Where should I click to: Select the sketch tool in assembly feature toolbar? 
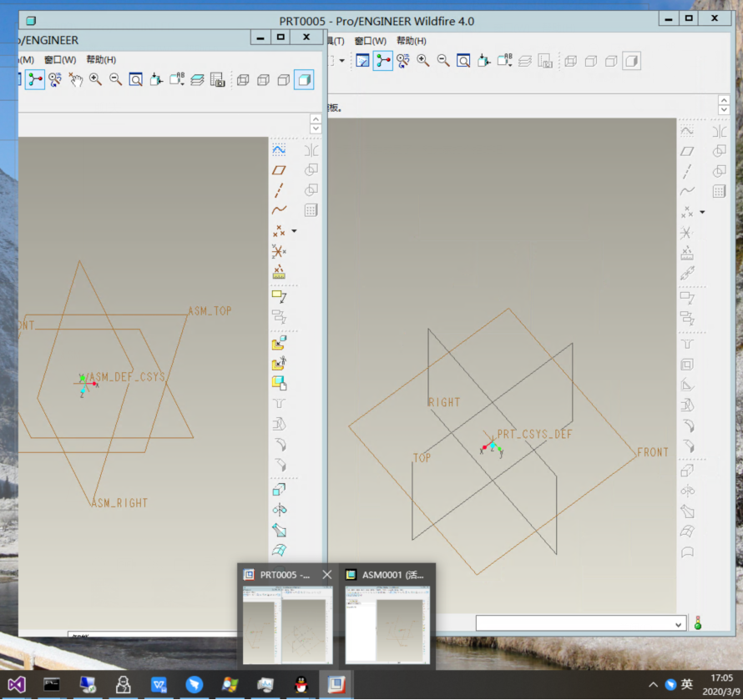(279, 150)
